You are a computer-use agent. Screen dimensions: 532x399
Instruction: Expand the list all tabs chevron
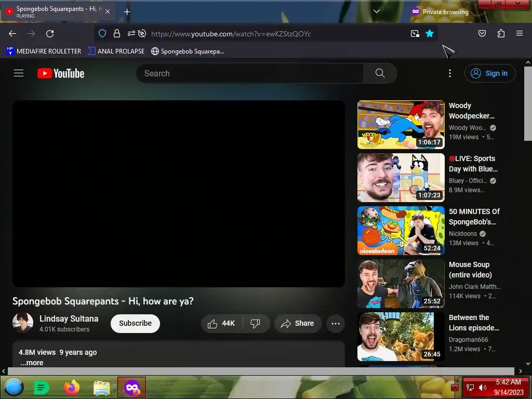click(x=376, y=11)
